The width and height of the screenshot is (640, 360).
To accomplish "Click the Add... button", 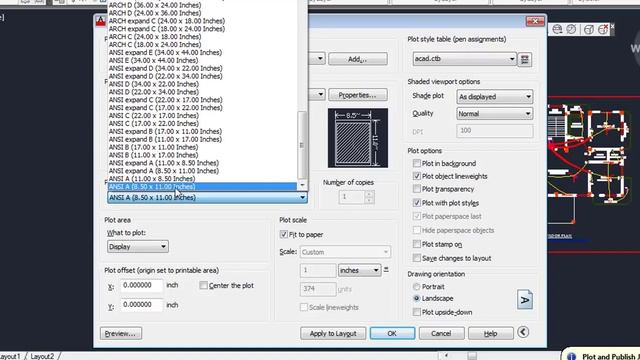I will pos(358,59).
